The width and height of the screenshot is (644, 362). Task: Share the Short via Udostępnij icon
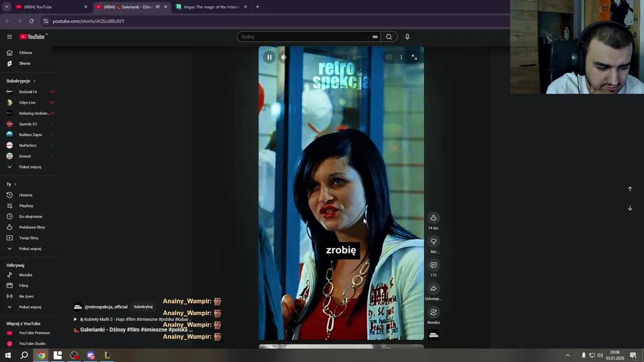[433, 289]
